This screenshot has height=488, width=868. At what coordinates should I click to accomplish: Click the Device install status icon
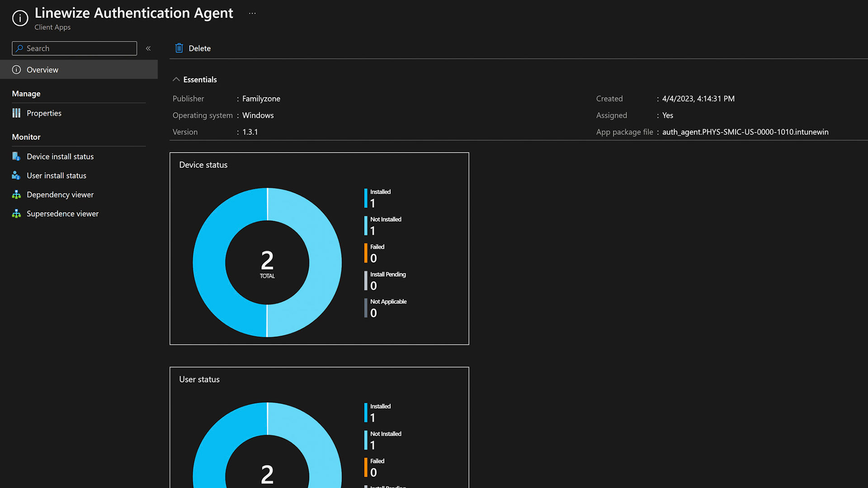[16, 156]
